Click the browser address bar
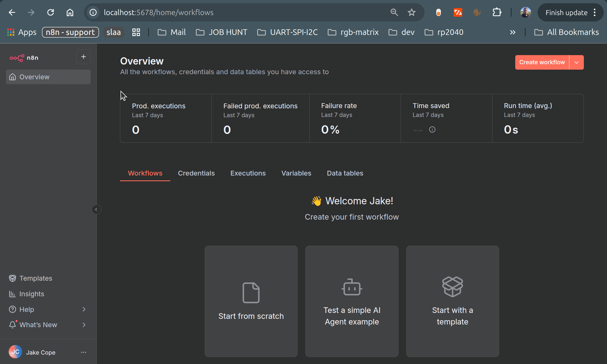Image resolution: width=607 pixels, height=364 pixels. pyautogui.click(x=242, y=12)
